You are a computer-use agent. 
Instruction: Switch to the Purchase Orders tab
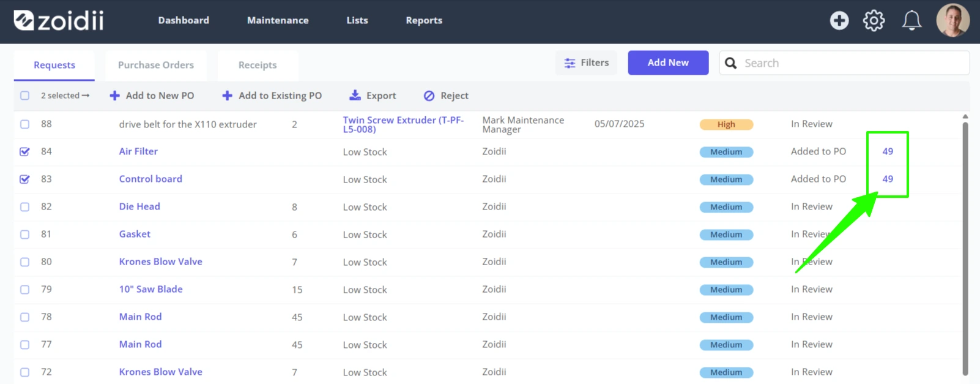pyautogui.click(x=156, y=65)
